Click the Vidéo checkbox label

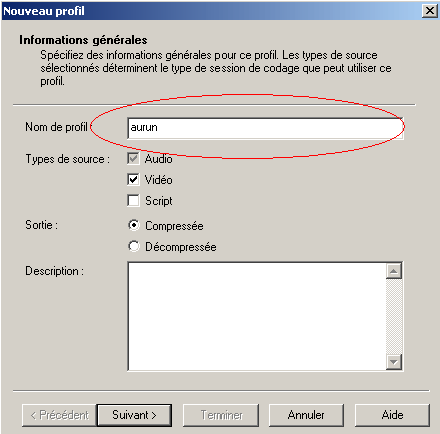(x=159, y=180)
